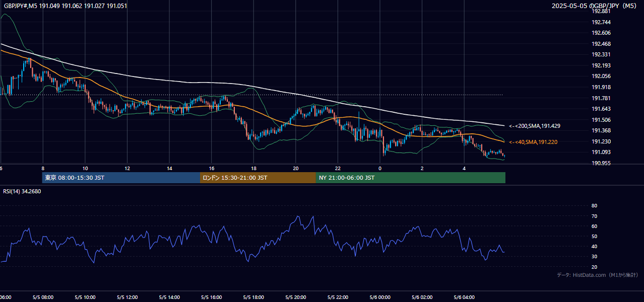
Task: Click price axis label 191.368
Action: pos(602,130)
